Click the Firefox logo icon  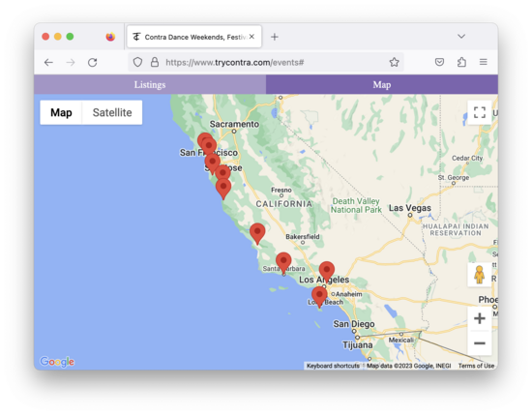click(110, 37)
